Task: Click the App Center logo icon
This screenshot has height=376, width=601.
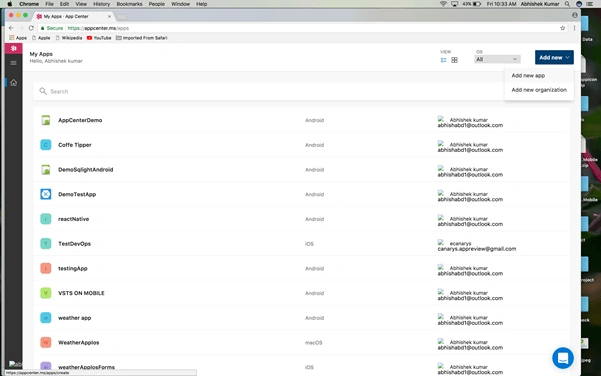Action: point(13,48)
